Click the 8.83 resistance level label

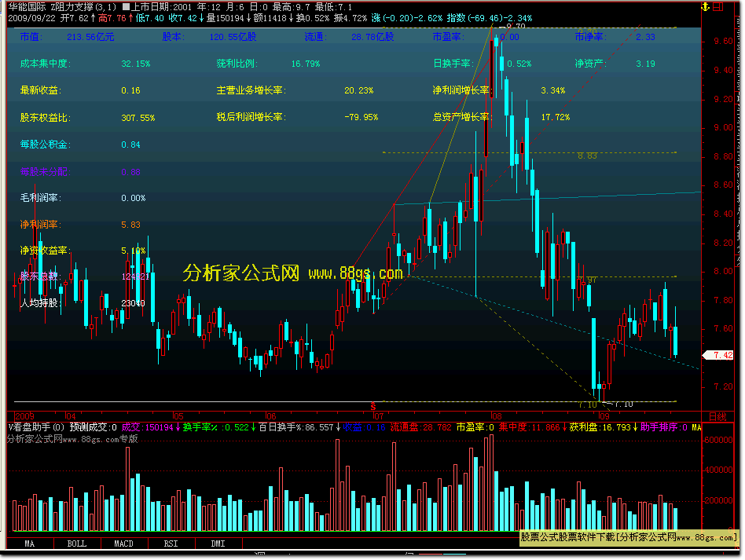[x=587, y=156]
